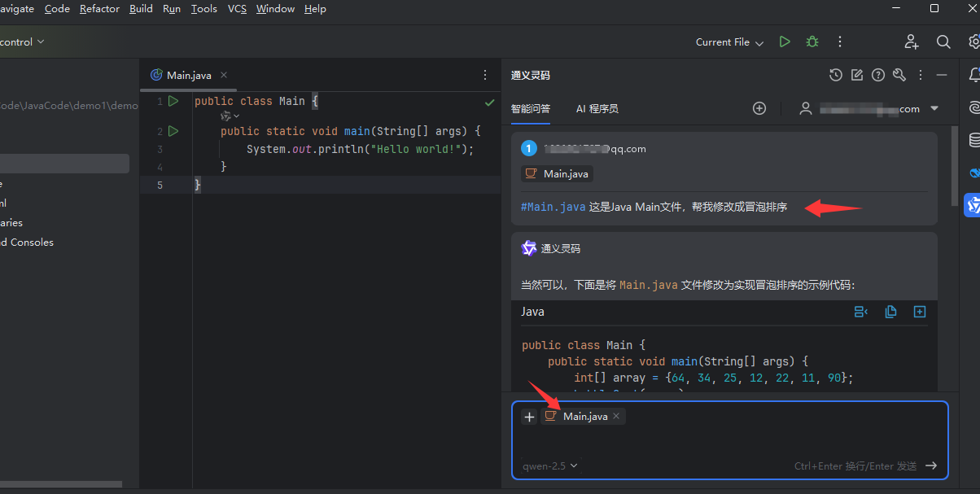
Task: Copy the Java code block
Action: (890, 312)
